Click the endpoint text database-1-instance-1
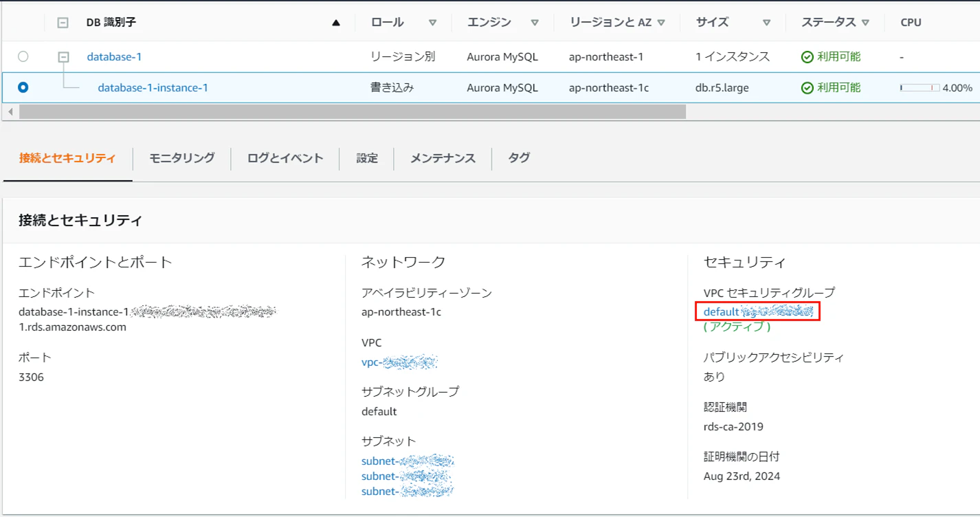The height and width of the screenshot is (517, 980). click(x=74, y=311)
